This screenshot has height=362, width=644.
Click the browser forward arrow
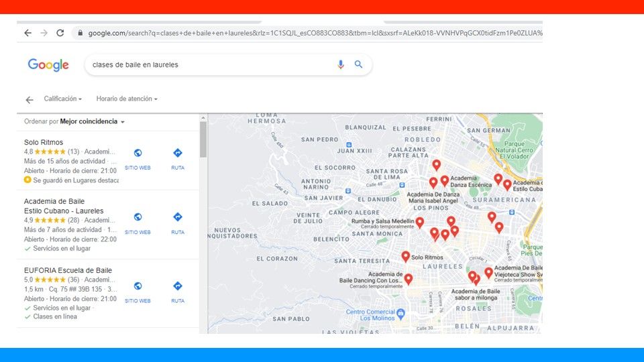click(44, 33)
